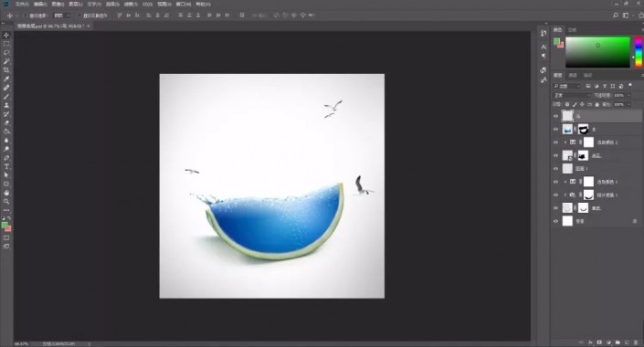Click the rainbow hue slider in the Color panel

pyautogui.click(x=639, y=52)
